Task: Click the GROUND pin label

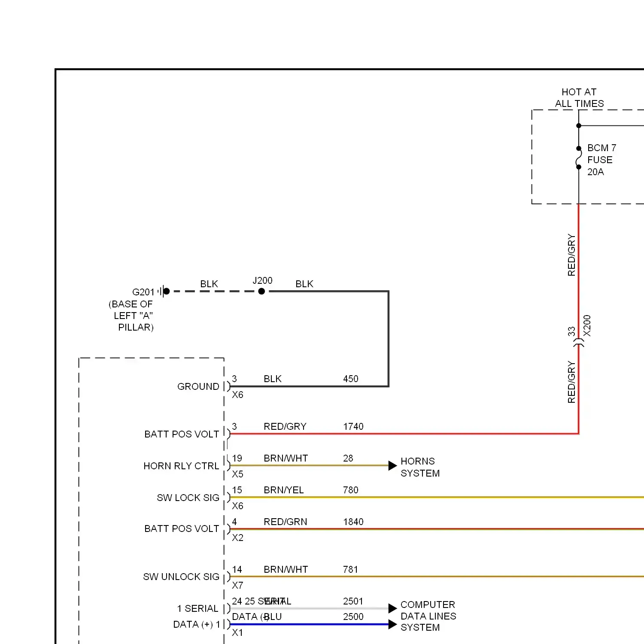Action: tap(198, 386)
